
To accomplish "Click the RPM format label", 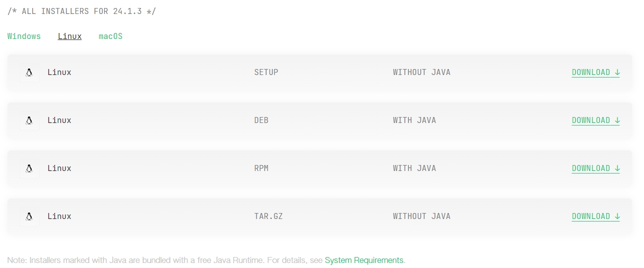I will [x=261, y=168].
